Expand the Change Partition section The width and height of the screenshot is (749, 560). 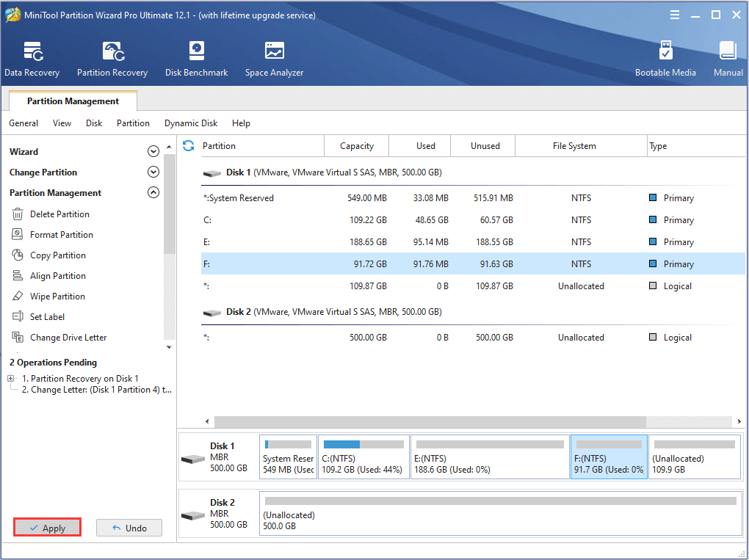153,172
